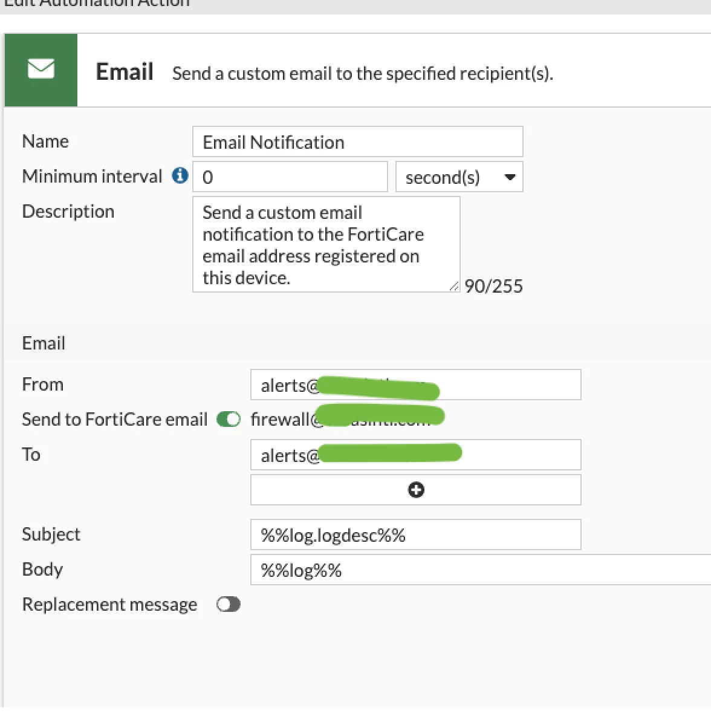711x728 pixels.
Task: Click the Body field containing %%log%%
Action: click(x=481, y=570)
